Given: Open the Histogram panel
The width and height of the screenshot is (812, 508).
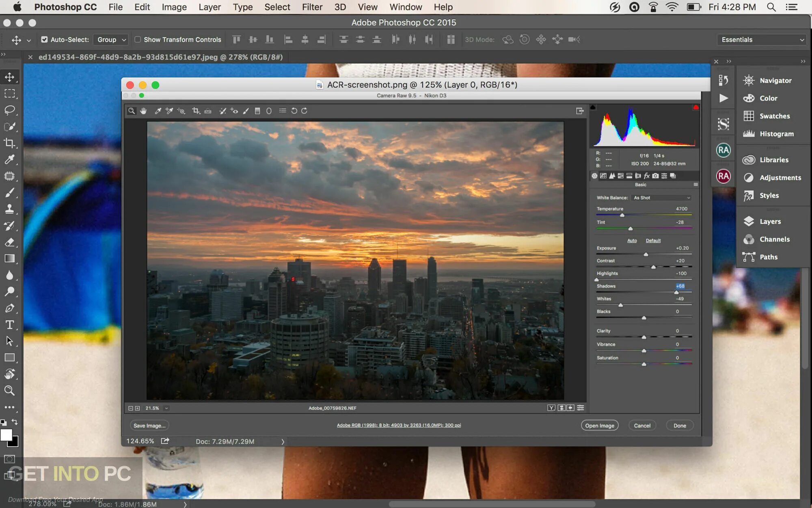Looking at the screenshot, I should (x=776, y=134).
